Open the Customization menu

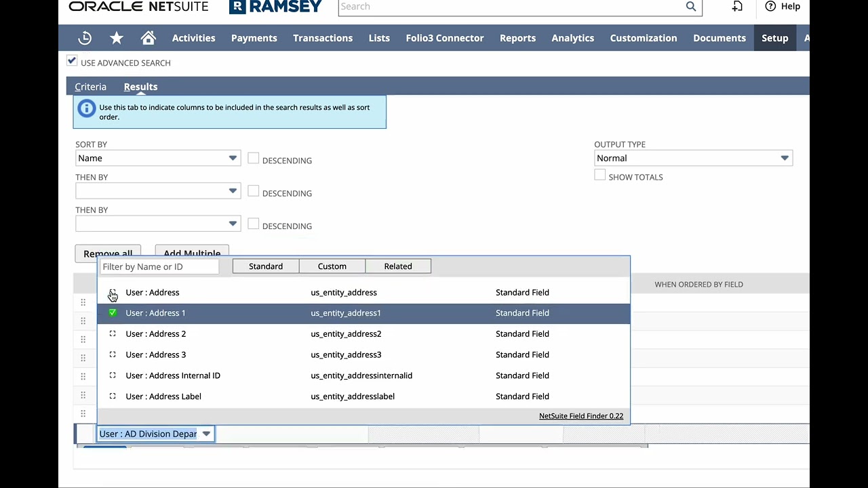tap(644, 38)
